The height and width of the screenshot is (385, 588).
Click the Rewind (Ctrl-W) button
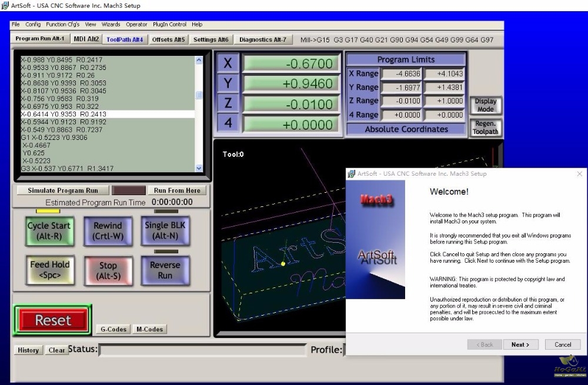pos(108,231)
